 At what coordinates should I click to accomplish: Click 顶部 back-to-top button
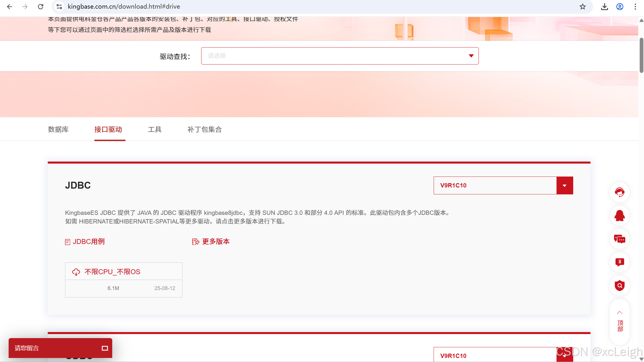point(620,322)
